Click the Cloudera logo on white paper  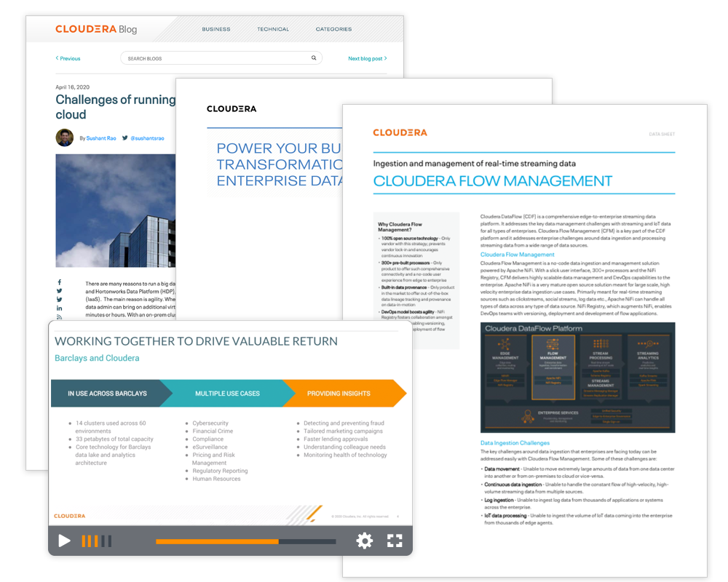pyautogui.click(x=232, y=108)
